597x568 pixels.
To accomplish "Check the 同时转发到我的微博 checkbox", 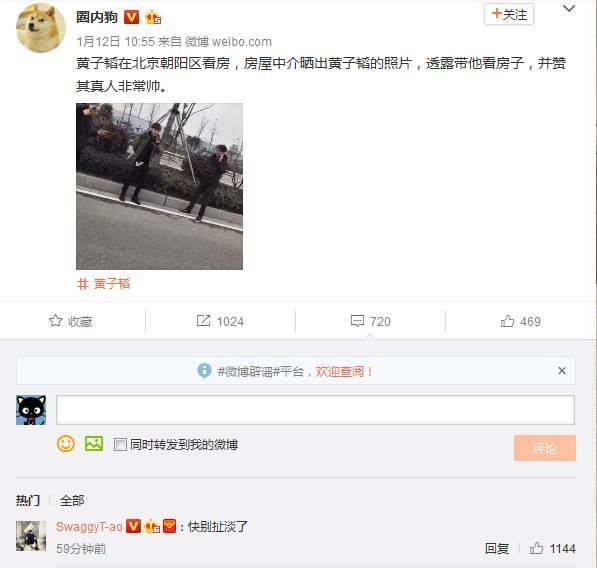I will [120, 444].
